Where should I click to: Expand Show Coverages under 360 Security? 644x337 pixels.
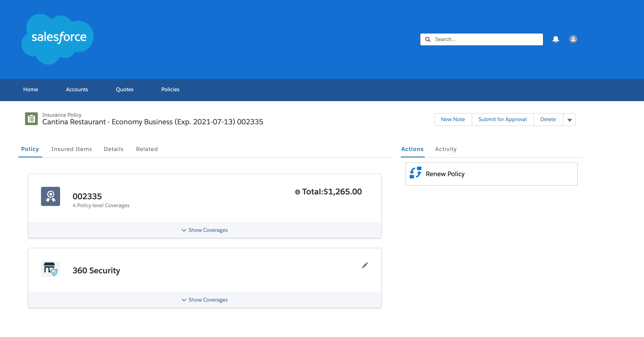click(204, 300)
